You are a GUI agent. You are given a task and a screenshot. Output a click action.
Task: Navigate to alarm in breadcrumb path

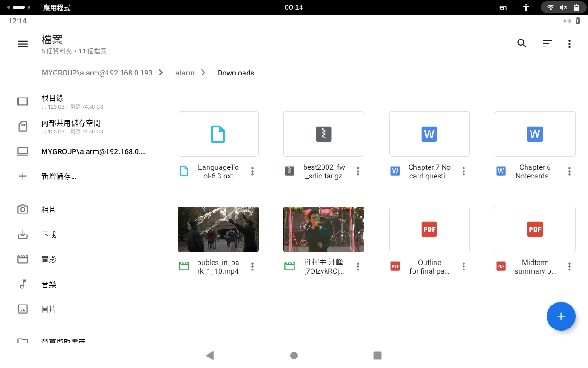(x=185, y=73)
